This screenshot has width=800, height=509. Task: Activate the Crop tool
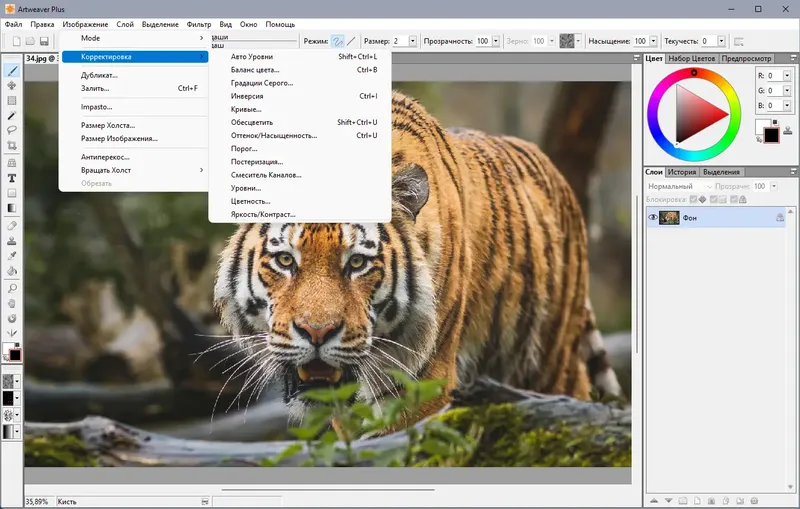12,146
